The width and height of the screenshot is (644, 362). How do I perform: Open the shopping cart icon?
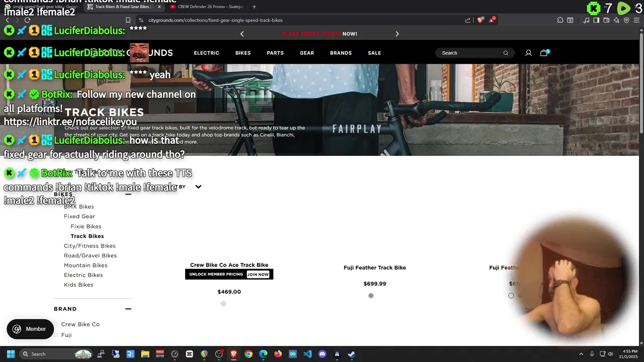click(544, 53)
